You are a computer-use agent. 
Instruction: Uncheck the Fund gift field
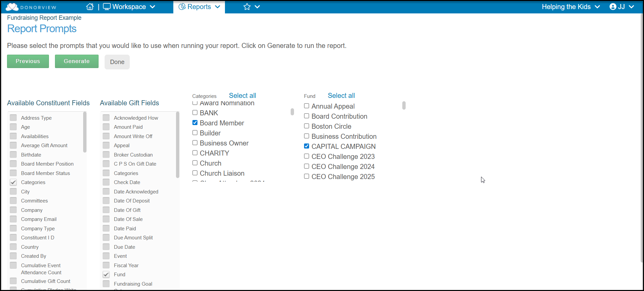click(106, 274)
